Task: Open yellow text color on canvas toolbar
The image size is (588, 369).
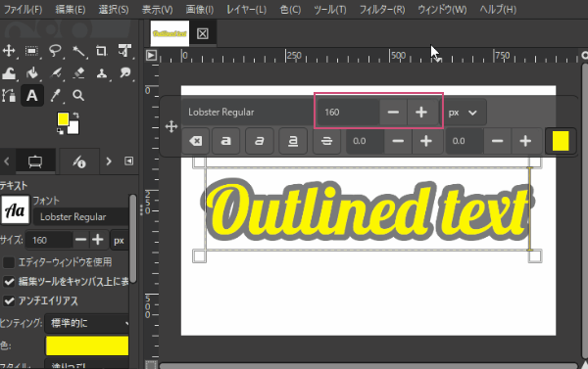Action: coord(561,141)
